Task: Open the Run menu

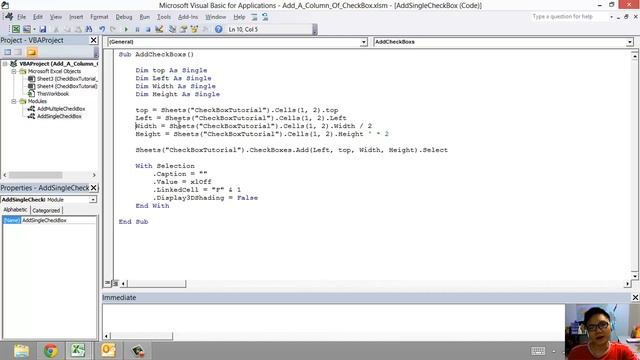Action: pos(144,17)
